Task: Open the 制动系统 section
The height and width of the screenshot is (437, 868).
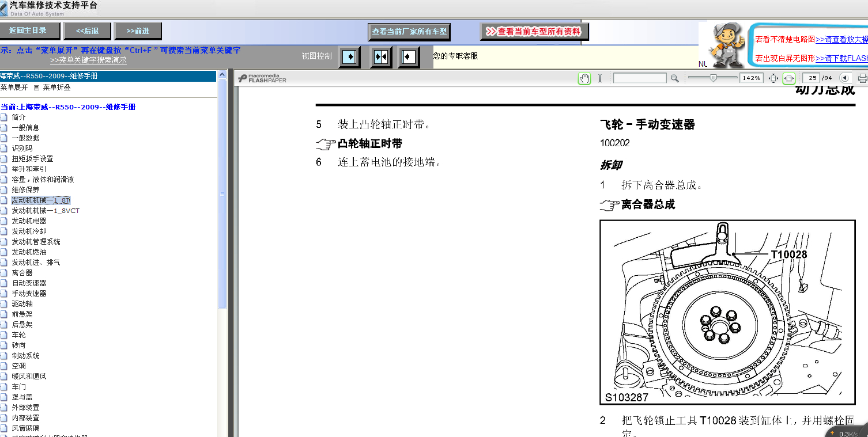Action: click(x=25, y=356)
